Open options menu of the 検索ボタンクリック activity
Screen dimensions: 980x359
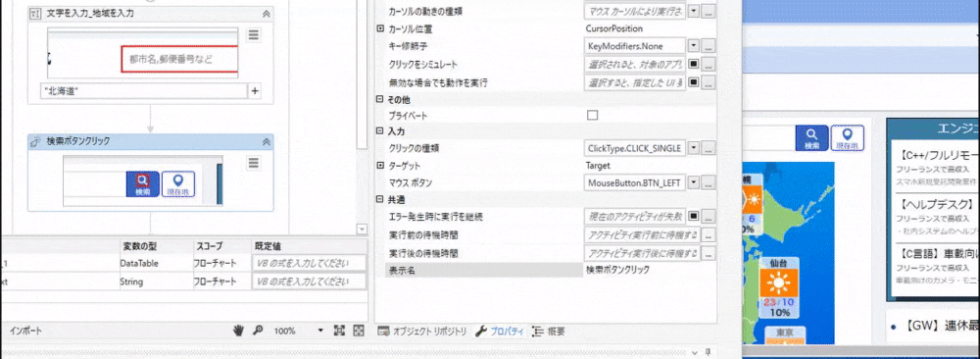(x=253, y=163)
